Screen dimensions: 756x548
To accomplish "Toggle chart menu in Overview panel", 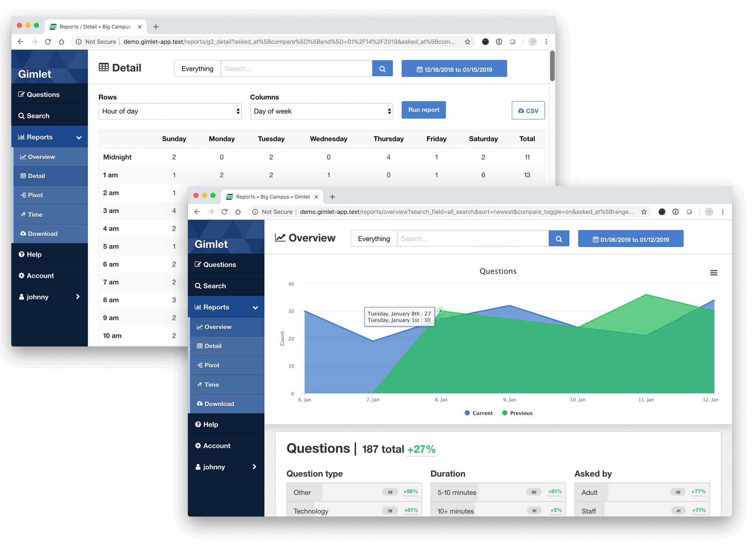I will (x=714, y=272).
